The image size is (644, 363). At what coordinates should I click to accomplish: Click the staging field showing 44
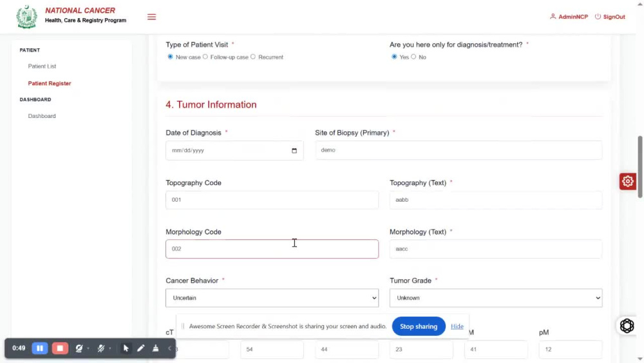point(346,349)
